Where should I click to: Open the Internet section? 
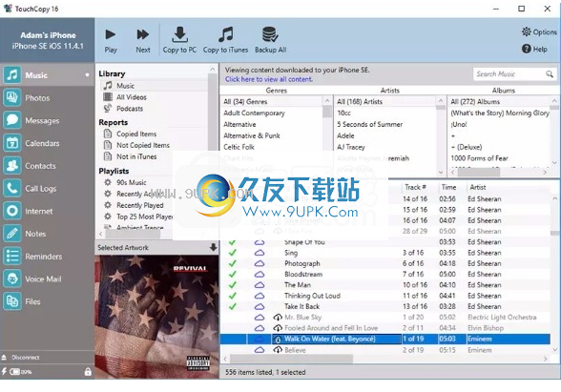coord(48,211)
